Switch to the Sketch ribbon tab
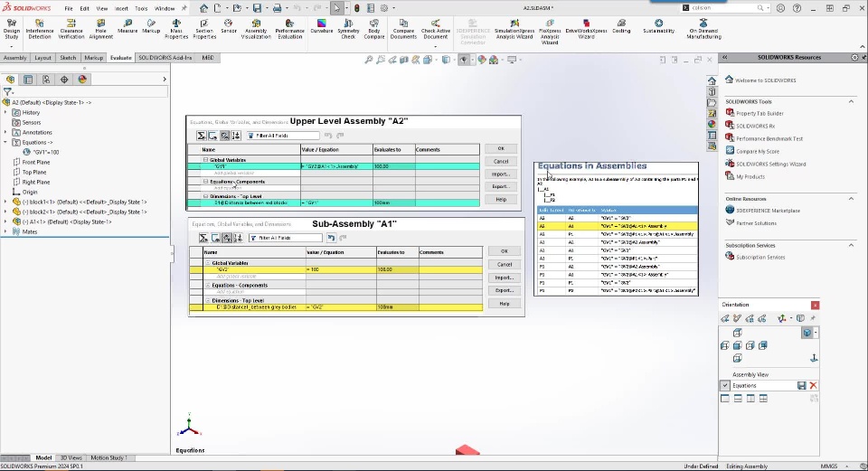868x471 pixels. pyautogui.click(x=68, y=58)
